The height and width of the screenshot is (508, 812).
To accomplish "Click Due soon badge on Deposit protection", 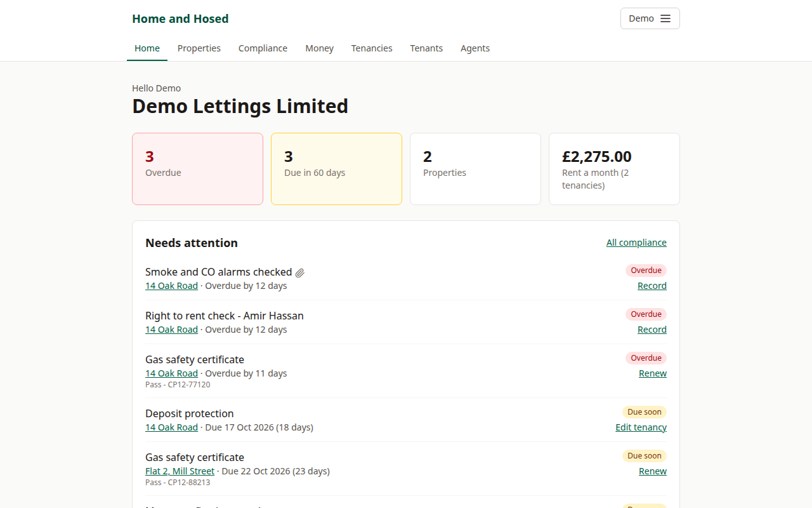I will pos(645,412).
